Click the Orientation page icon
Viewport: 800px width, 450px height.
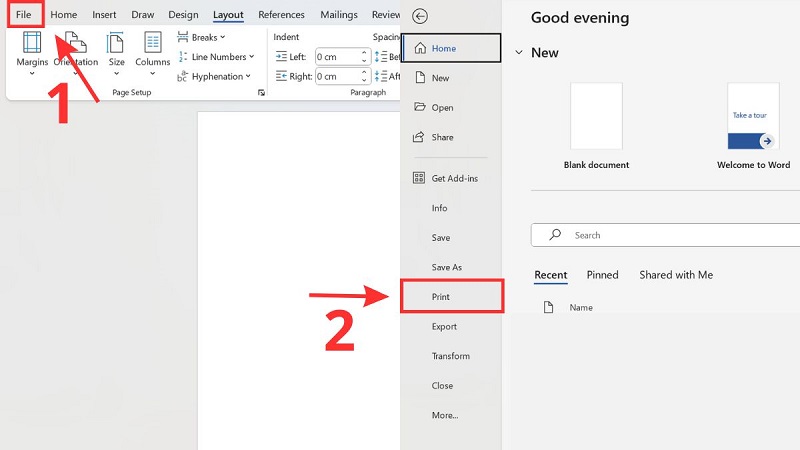coord(76,43)
